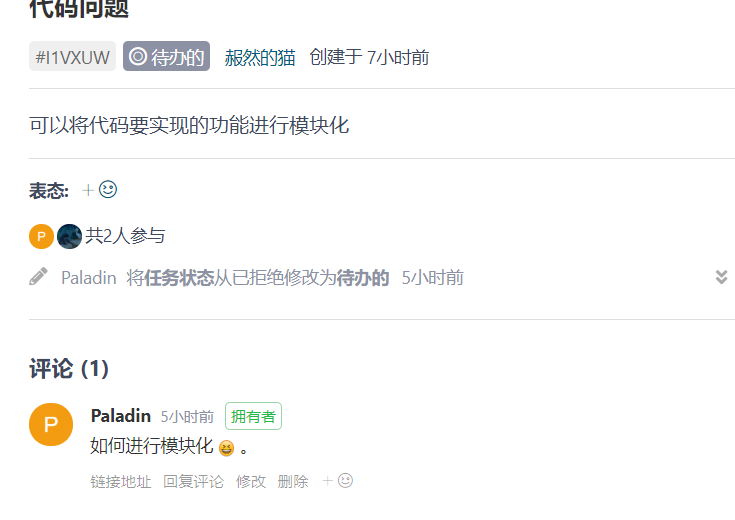Click the circle icon in 待办的 badge
This screenshot has height=520, width=735.
tap(138, 56)
